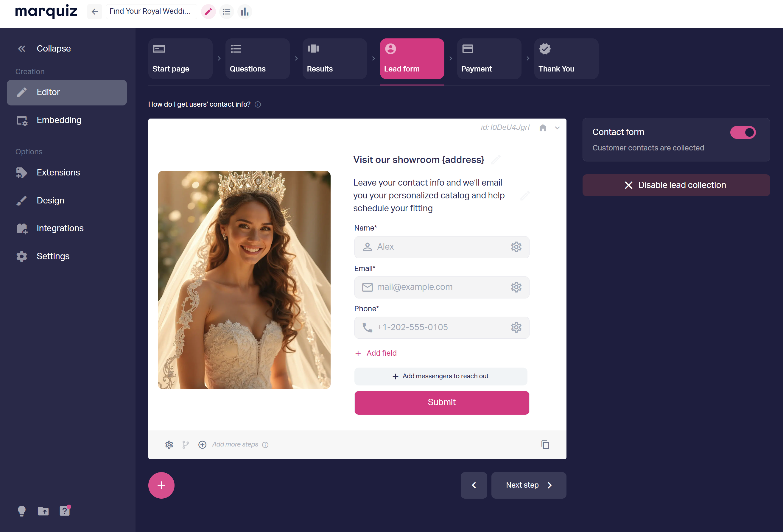The width and height of the screenshot is (783, 532).
Task: Switch to the Payment tab
Action: [489, 59]
